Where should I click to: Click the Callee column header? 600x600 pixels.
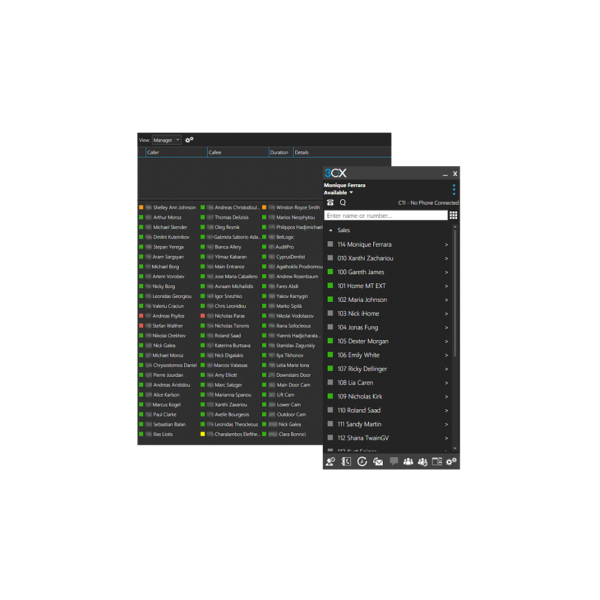pos(238,152)
